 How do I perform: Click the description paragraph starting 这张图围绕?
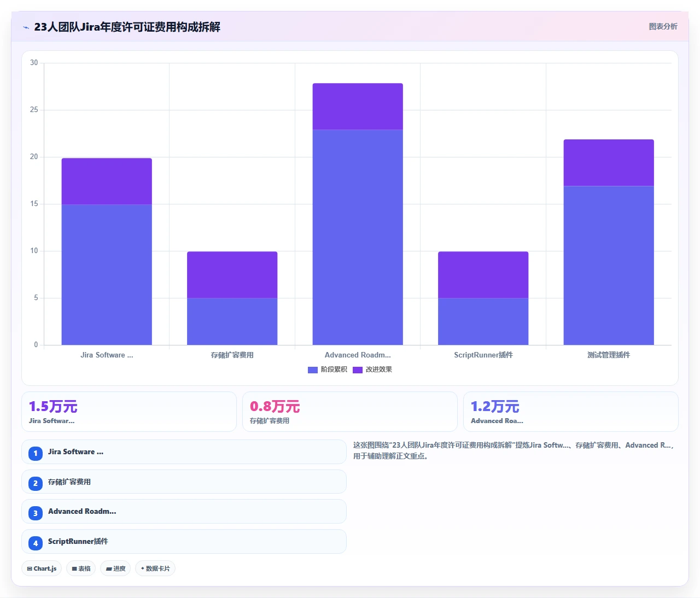tap(514, 450)
